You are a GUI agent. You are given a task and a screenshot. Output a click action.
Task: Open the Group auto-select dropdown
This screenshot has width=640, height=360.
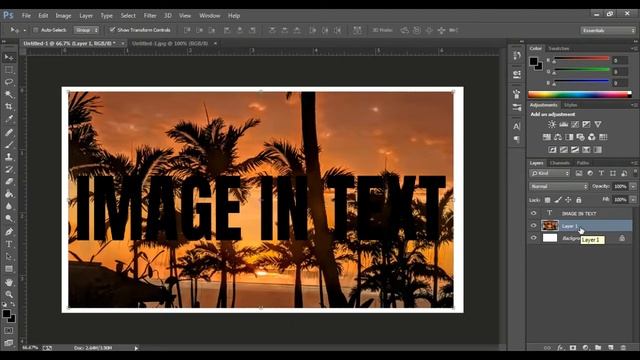pos(86,30)
